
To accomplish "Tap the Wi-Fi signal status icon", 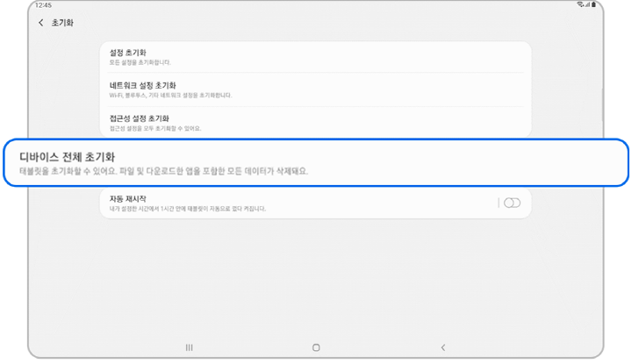I will click(x=580, y=5).
